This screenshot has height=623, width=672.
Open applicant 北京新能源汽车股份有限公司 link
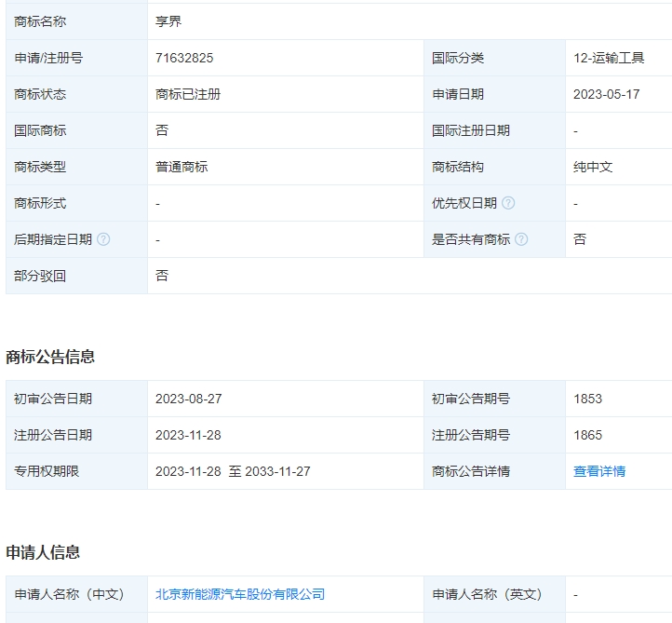pyautogui.click(x=240, y=594)
